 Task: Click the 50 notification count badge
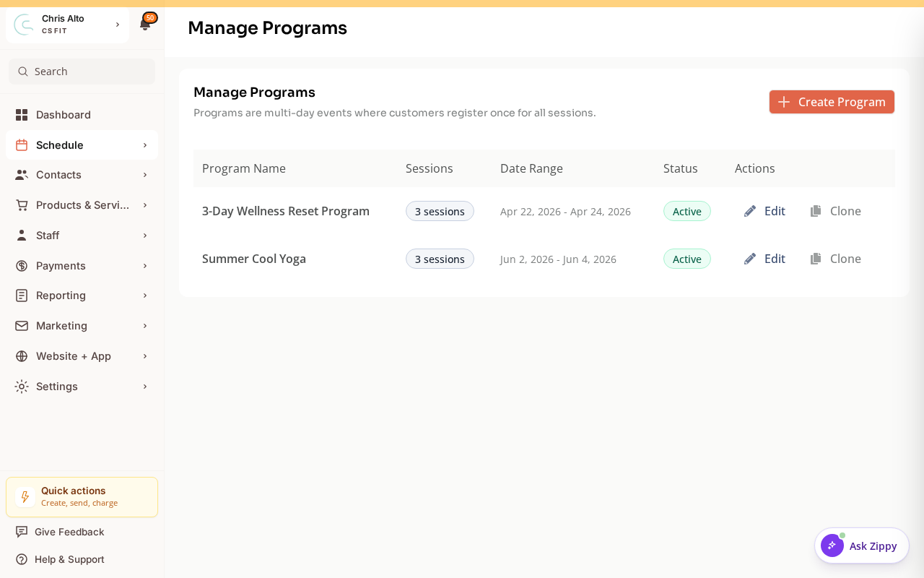(x=150, y=17)
